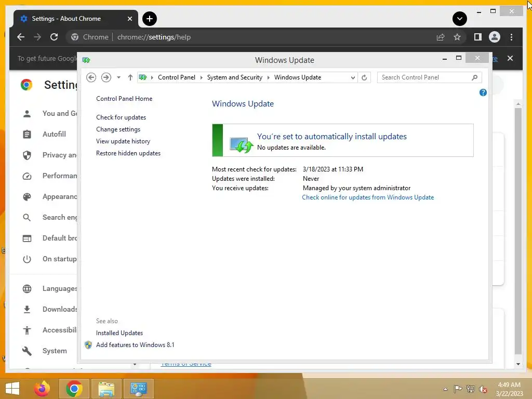532x399 pixels.
Task: Go up one level in Control Panel
Action: tap(130, 77)
